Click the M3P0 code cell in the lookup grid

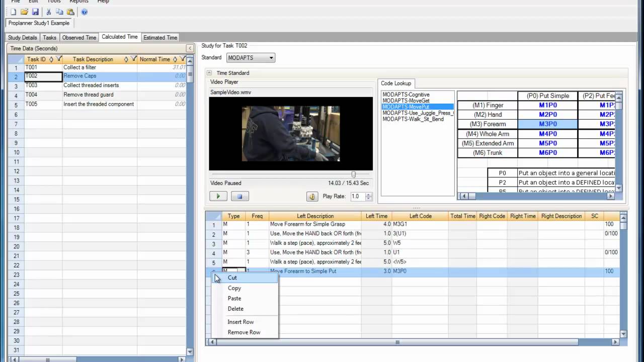click(x=548, y=124)
